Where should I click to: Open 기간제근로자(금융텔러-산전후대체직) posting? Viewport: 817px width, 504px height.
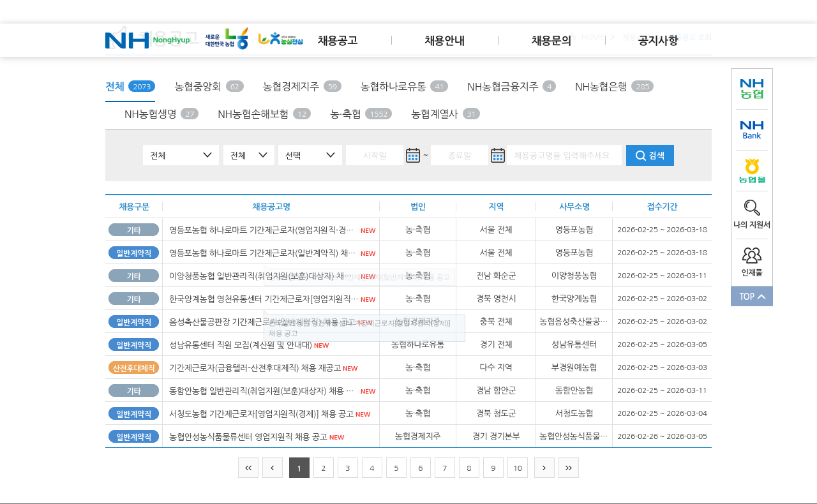tap(255, 367)
